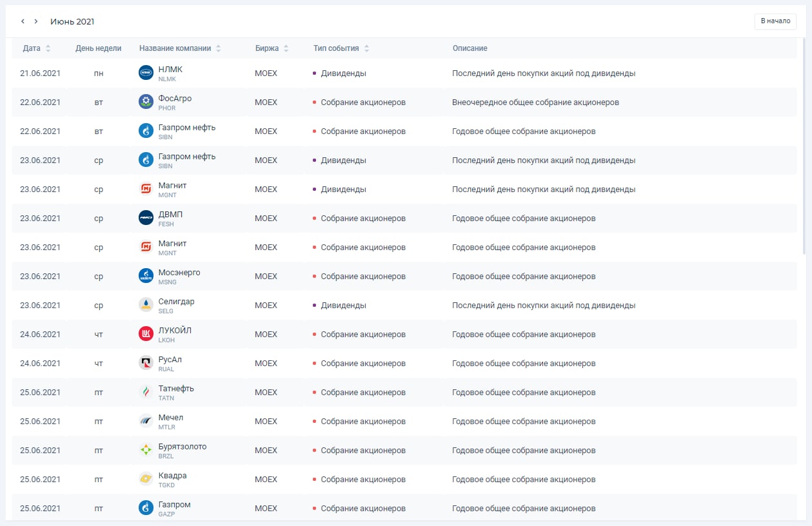Open the ФосАгро company name
Screen dimensions: 812x526
pyautogui.click(x=175, y=98)
